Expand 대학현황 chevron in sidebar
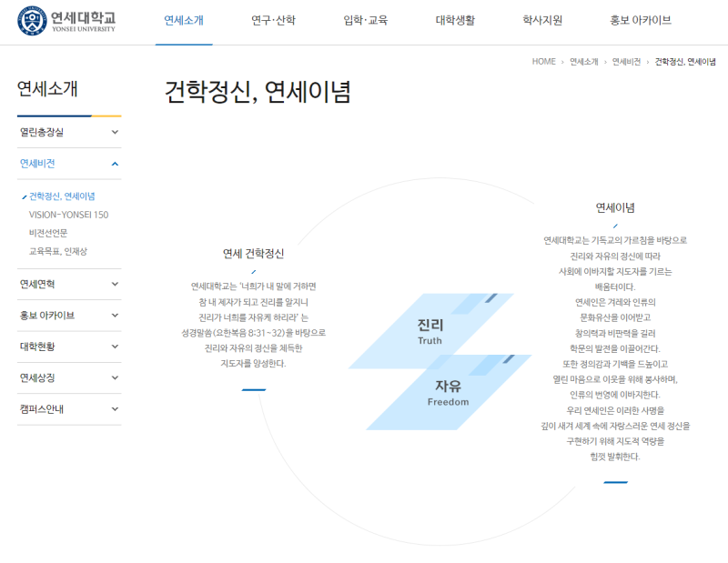The width and height of the screenshot is (728, 563). tap(115, 347)
